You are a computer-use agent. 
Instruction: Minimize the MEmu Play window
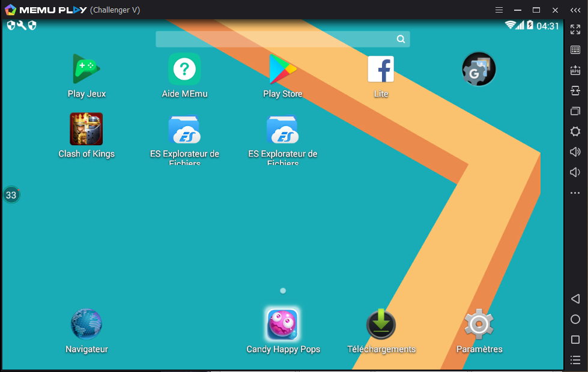518,10
